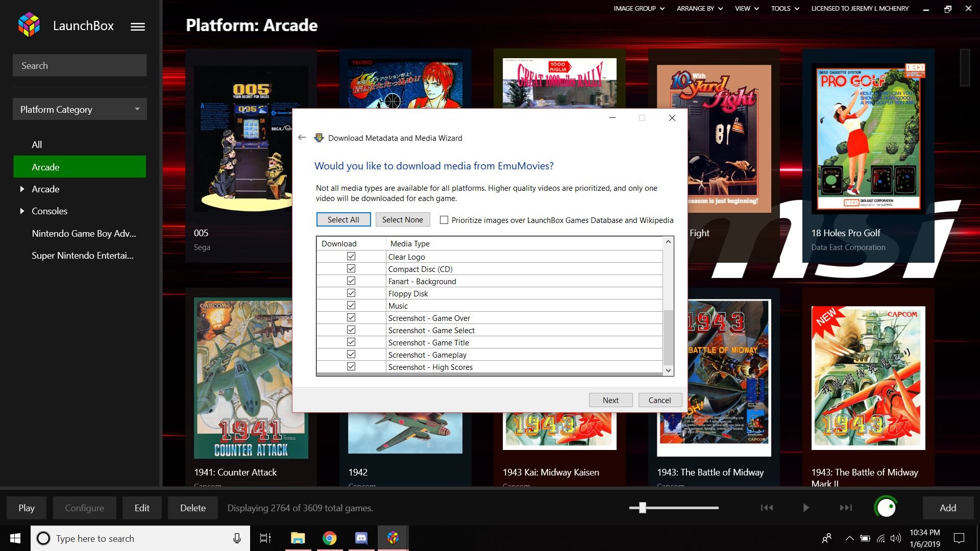This screenshot has width=980, height=551.
Task: Click Select None button
Action: [x=403, y=219]
